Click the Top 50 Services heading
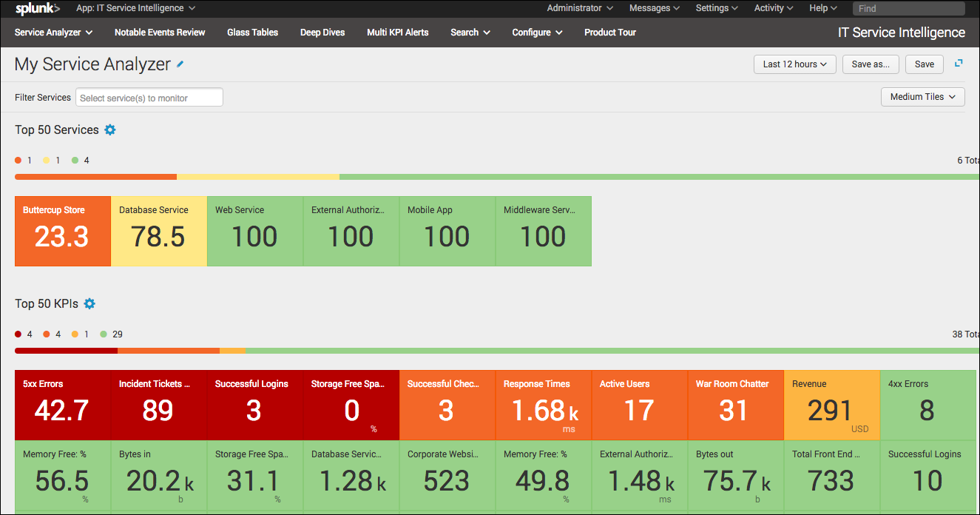 pyautogui.click(x=57, y=129)
